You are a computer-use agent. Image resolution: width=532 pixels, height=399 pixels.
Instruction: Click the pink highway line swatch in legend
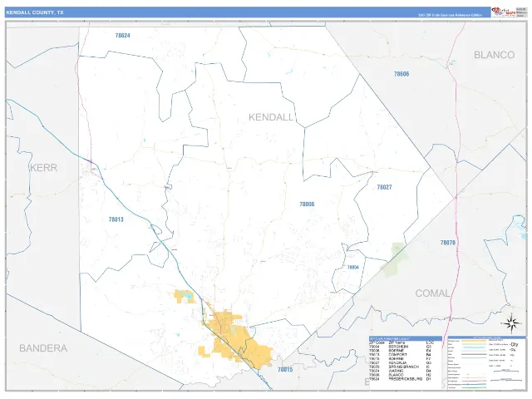pyautogui.click(x=473, y=381)
